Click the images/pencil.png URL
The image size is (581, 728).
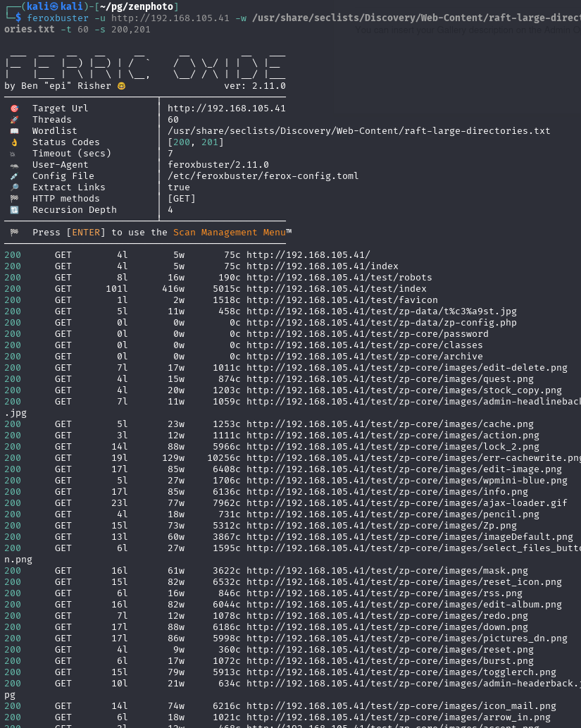click(392, 514)
